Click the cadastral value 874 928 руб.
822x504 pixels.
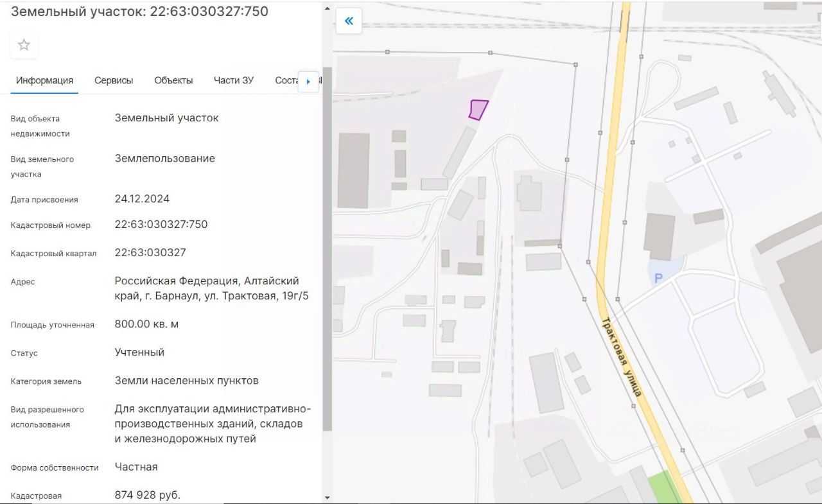pos(148,495)
